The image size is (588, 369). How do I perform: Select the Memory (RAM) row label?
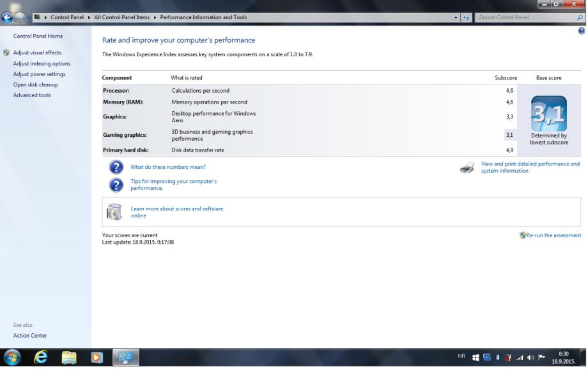coord(123,102)
